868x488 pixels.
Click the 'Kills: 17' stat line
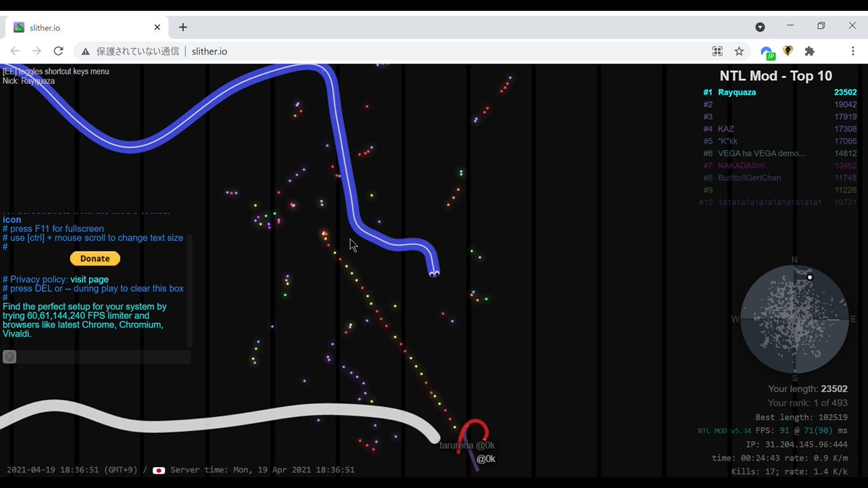click(x=789, y=472)
